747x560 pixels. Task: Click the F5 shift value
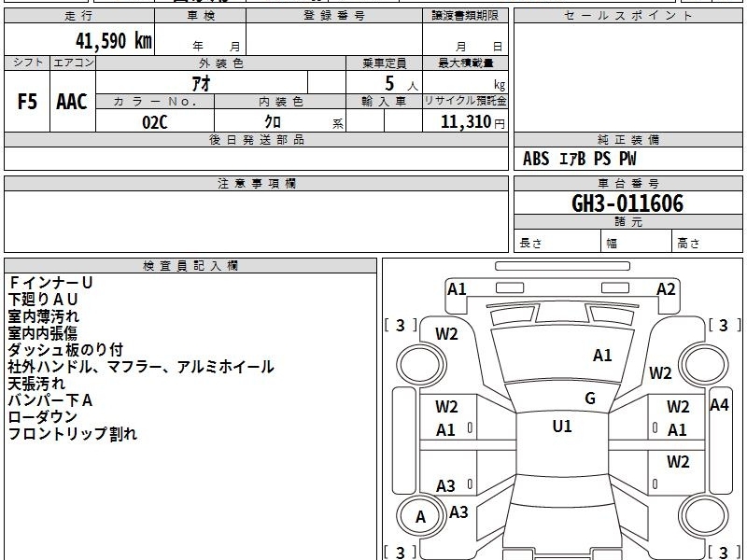coord(27,102)
